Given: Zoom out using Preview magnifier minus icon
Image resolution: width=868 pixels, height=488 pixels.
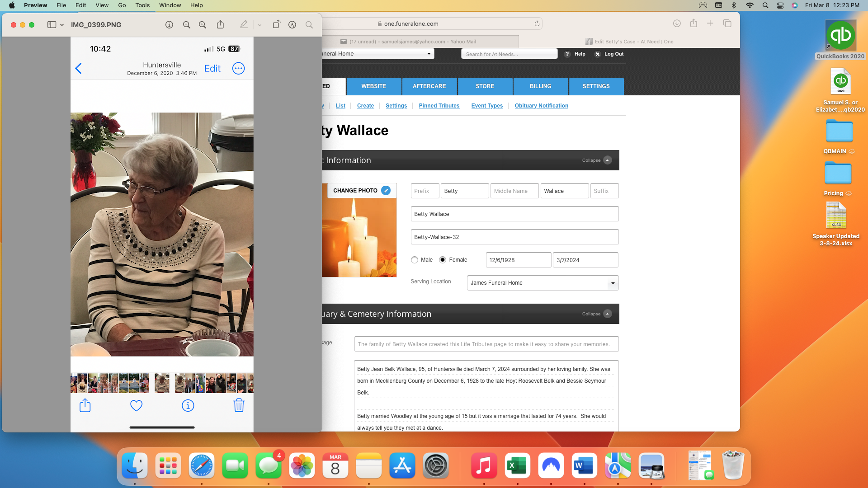Looking at the screenshot, I should tap(186, 25).
